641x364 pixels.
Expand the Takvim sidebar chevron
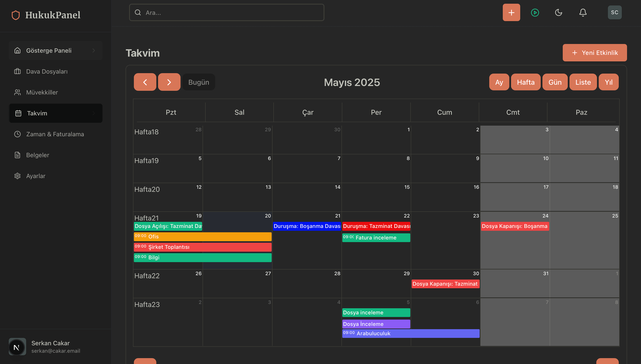(94, 113)
